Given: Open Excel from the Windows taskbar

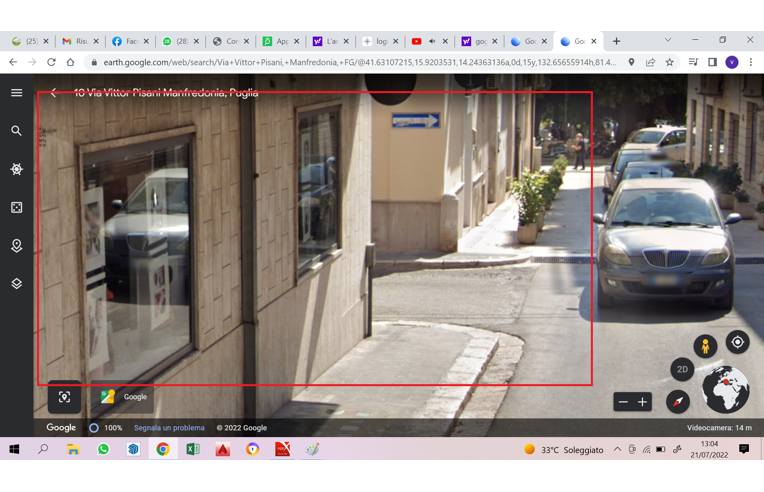Looking at the screenshot, I should [192, 450].
